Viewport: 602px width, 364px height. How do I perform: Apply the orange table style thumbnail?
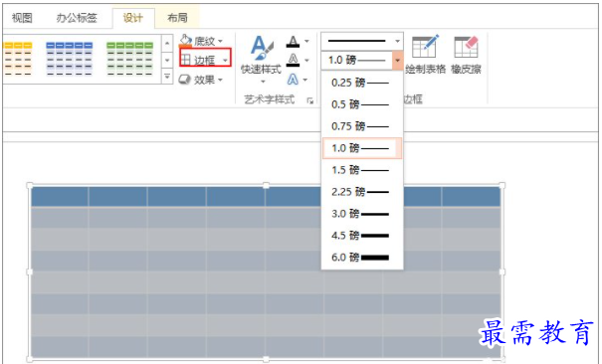[17, 59]
